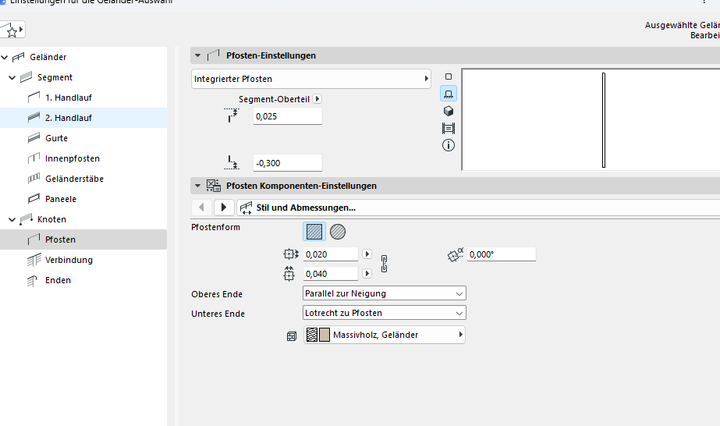Viewport: 720px width, 426px height.
Task: Switch preview to top plan view
Action: (449, 77)
